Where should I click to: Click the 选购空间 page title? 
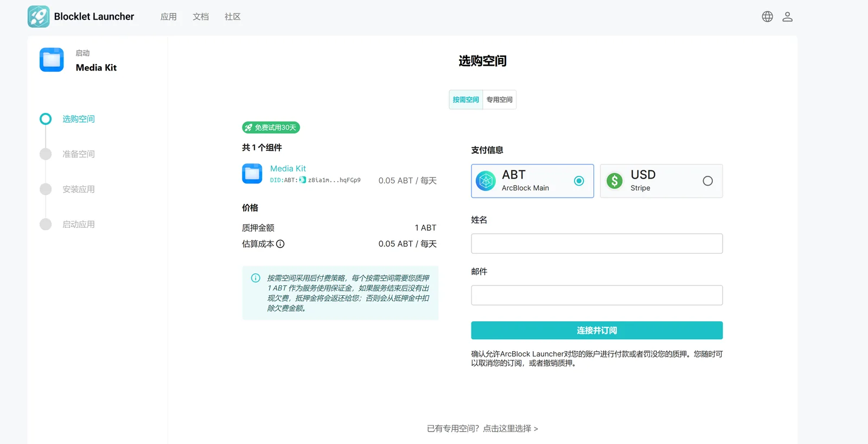tap(483, 61)
